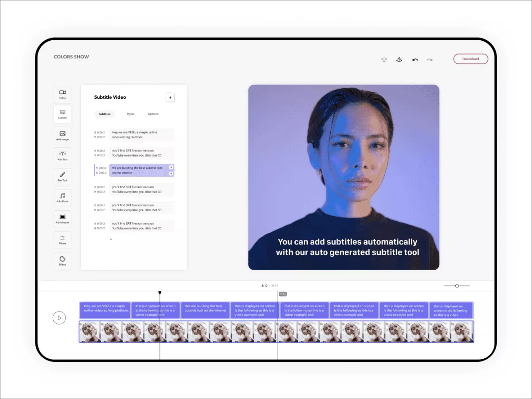Select the Add shapes tool
Viewport: 532px width, 399px height.
(63, 219)
